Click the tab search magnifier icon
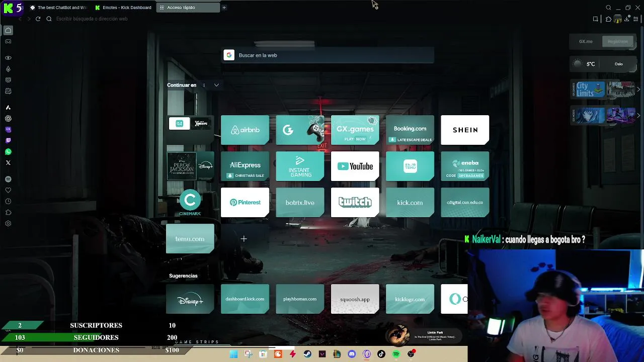This screenshot has height=362, width=644. (608, 8)
